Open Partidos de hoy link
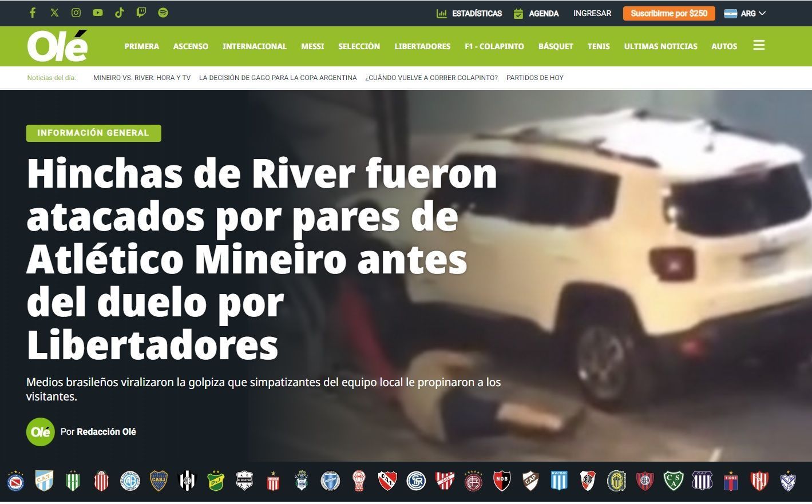Image resolution: width=812 pixels, height=504 pixels. point(535,78)
